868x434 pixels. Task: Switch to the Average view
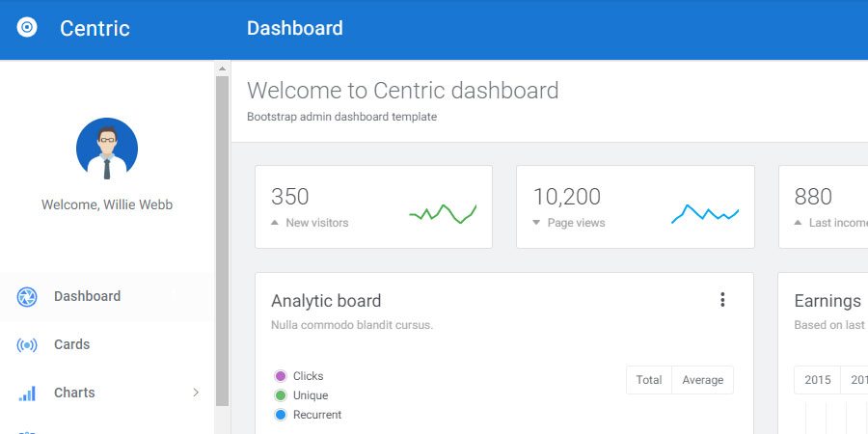[702, 380]
